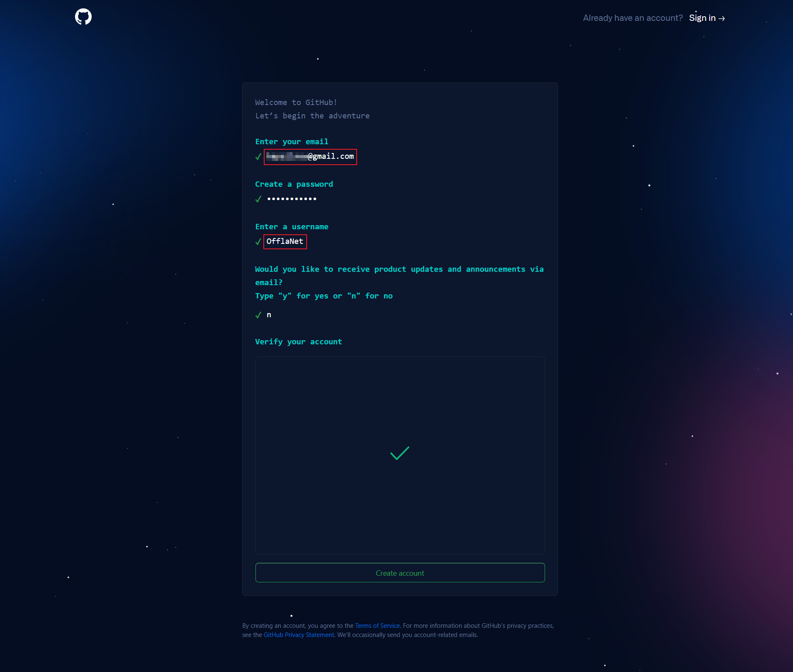Click the 'Enter your email' label
Screen dimensions: 793x672
[x=292, y=142]
